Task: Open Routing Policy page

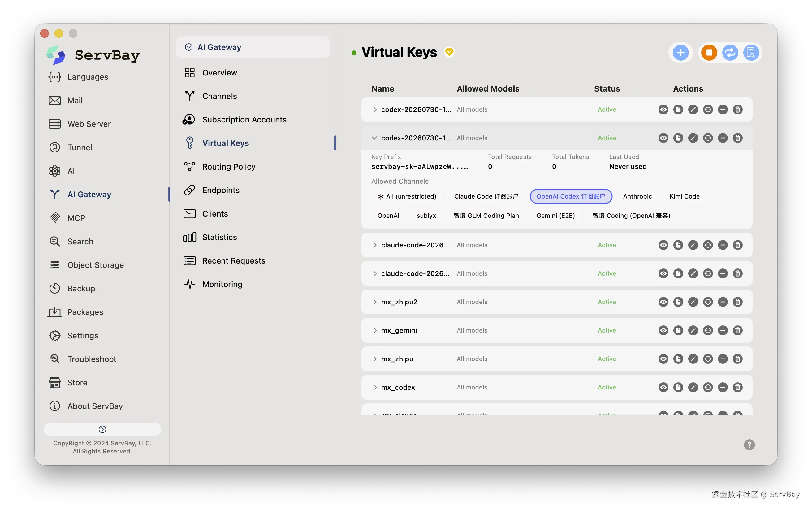Action: 229,166
